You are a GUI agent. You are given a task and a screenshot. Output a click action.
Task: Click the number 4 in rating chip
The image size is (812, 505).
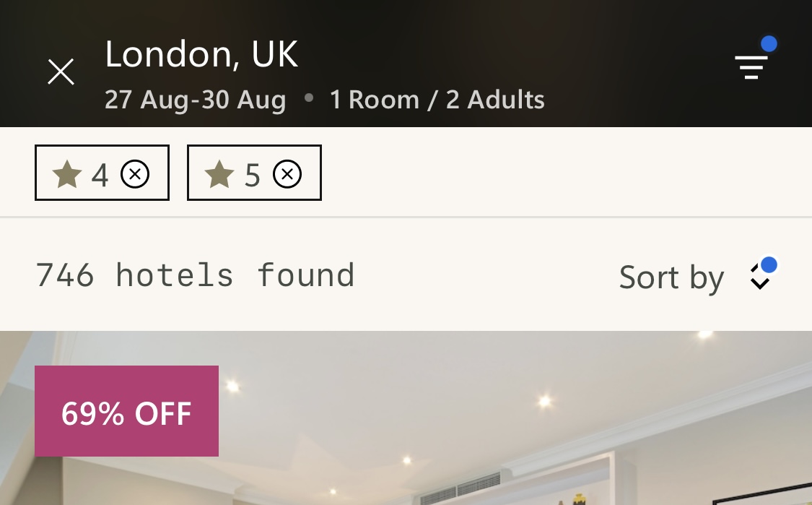pos(100,175)
